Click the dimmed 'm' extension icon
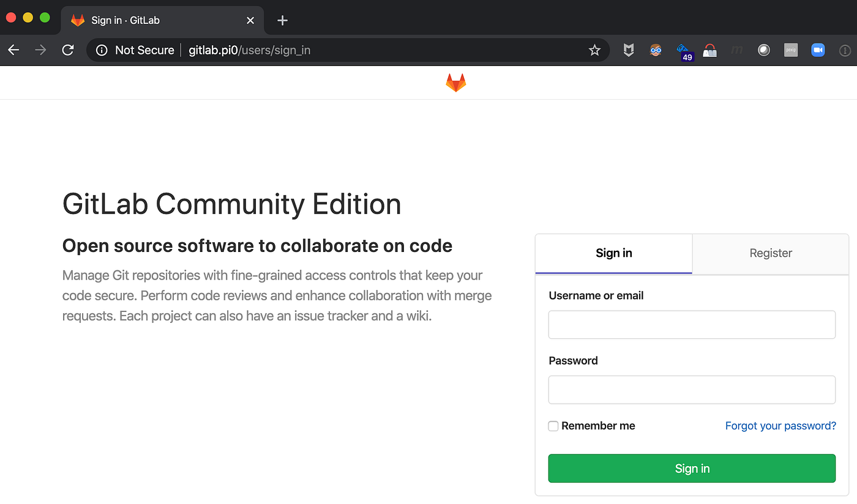The image size is (857, 504). click(x=737, y=50)
